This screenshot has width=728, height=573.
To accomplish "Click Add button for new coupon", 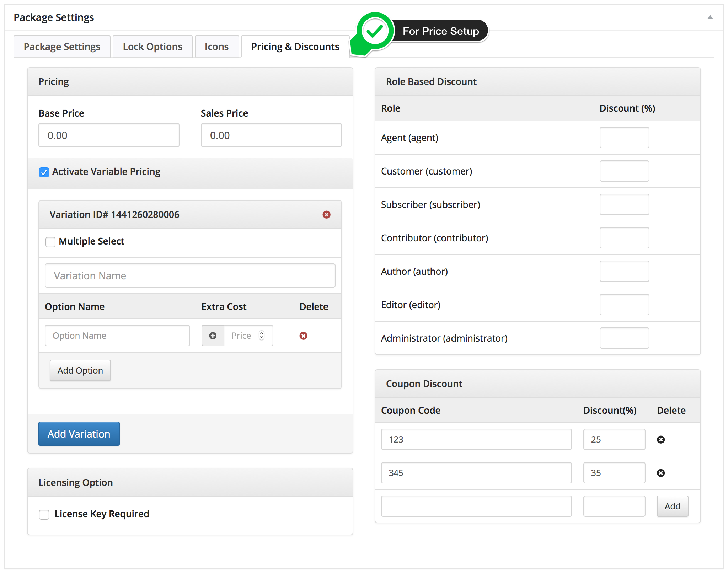I will [672, 506].
